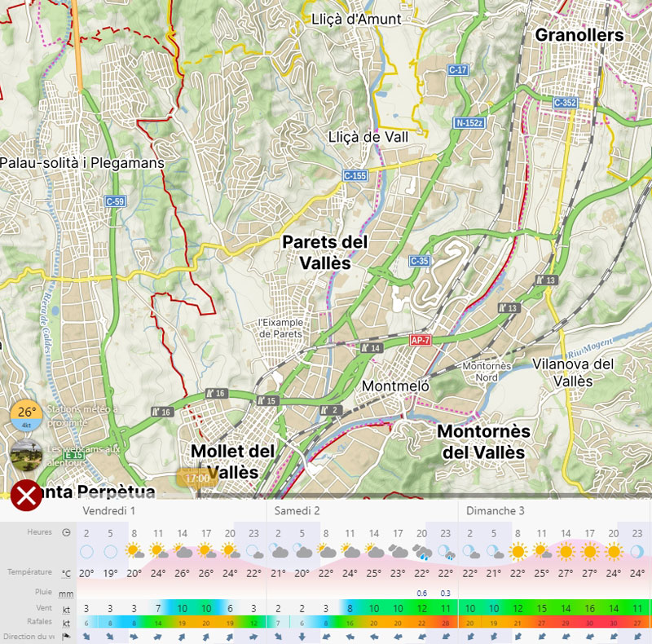Click the Dimanche 17h wind speed cell
The height and width of the screenshot is (644, 652).
589,608
